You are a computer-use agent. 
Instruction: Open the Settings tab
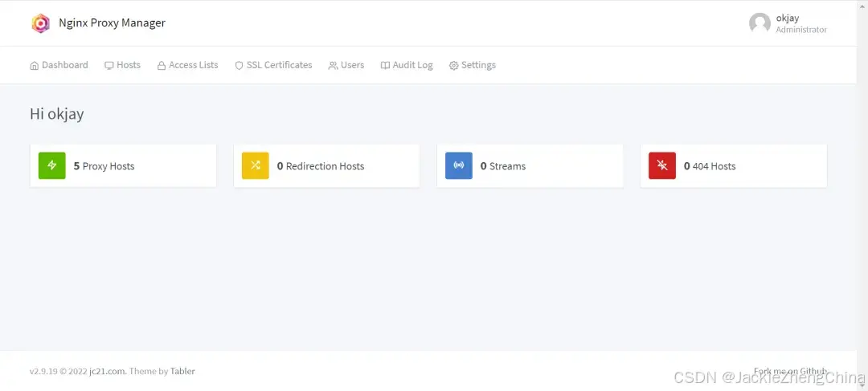pos(473,65)
